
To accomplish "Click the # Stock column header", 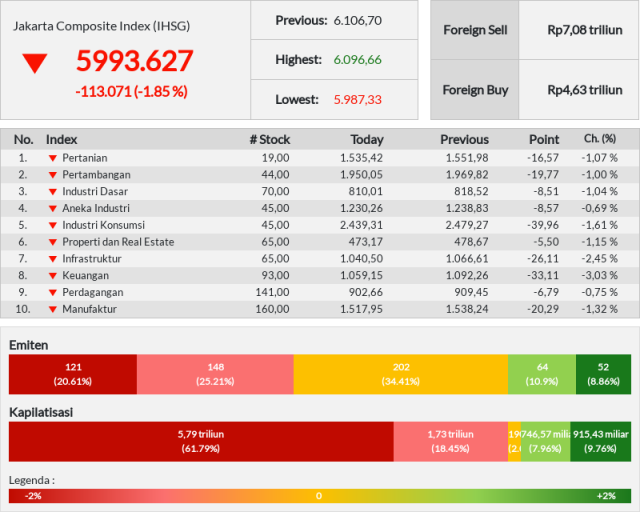I will (270, 140).
